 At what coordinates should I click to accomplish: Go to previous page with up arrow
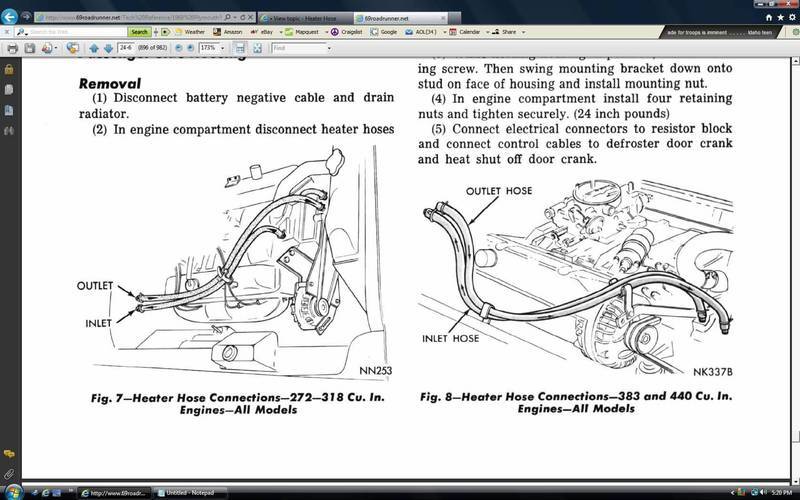94,48
